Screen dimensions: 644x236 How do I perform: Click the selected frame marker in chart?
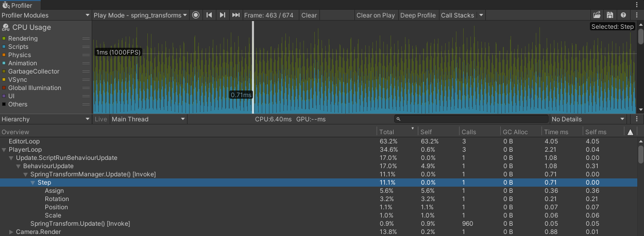coord(253,67)
